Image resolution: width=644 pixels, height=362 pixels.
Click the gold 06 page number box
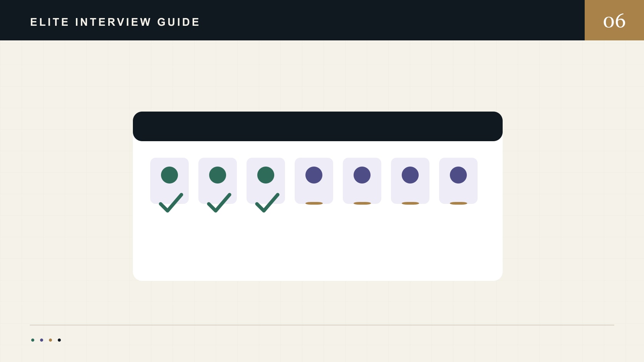[x=614, y=20]
